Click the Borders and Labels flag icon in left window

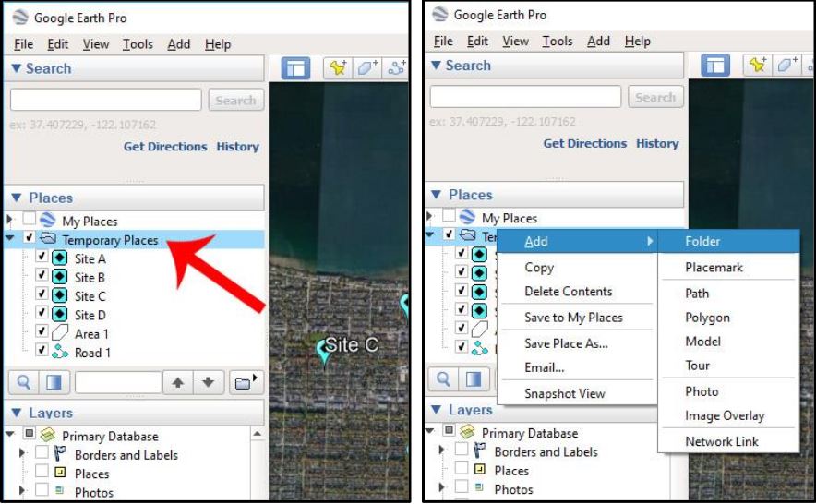pos(60,454)
